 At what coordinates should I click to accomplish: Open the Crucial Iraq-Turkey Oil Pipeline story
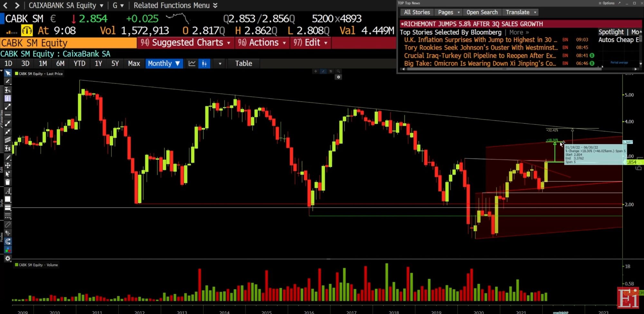pyautogui.click(x=480, y=56)
